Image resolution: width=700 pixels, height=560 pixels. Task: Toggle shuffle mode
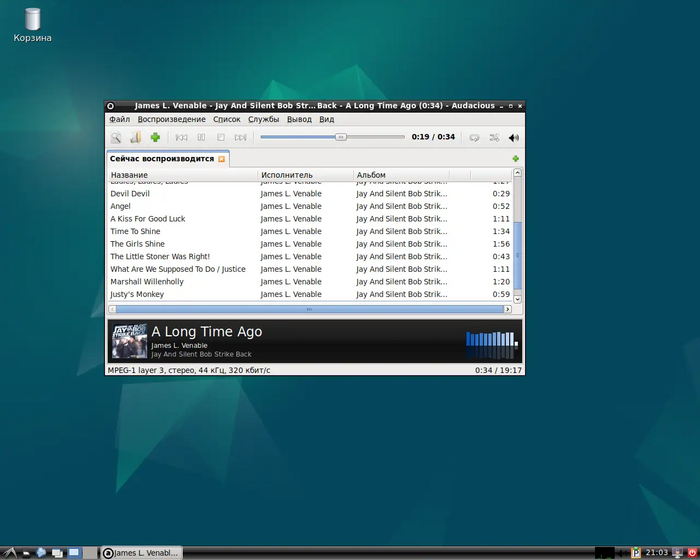click(x=494, y=138)
